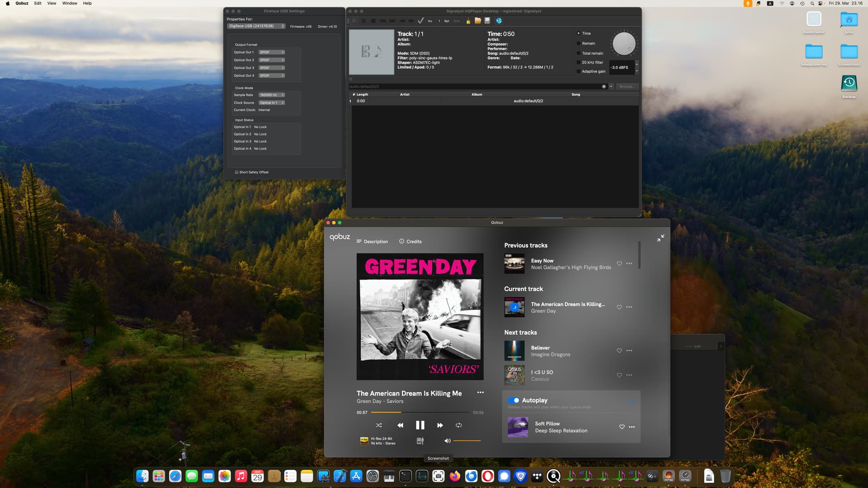The width and height of the screenshot is (868, 488).
Task: Favorite the Easy Now track
Action: point(619,263)
